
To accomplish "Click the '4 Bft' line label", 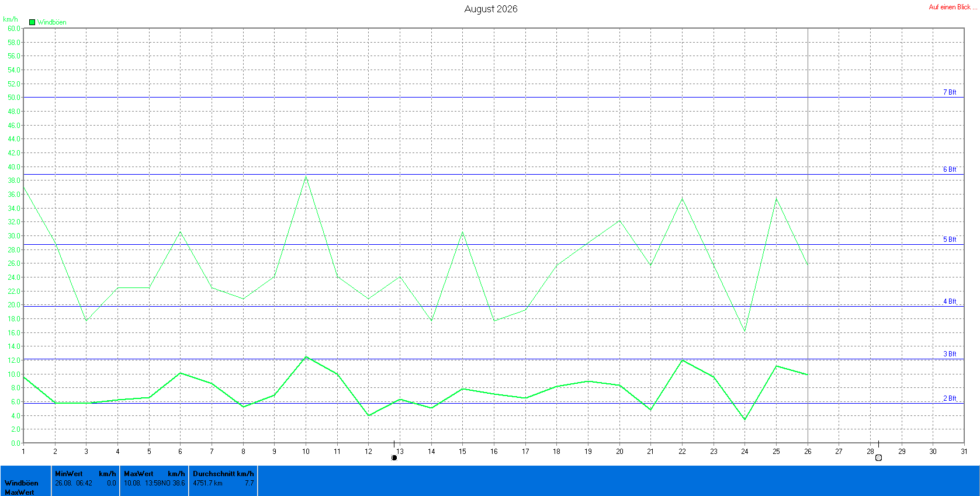I will [x=950, y=301].
